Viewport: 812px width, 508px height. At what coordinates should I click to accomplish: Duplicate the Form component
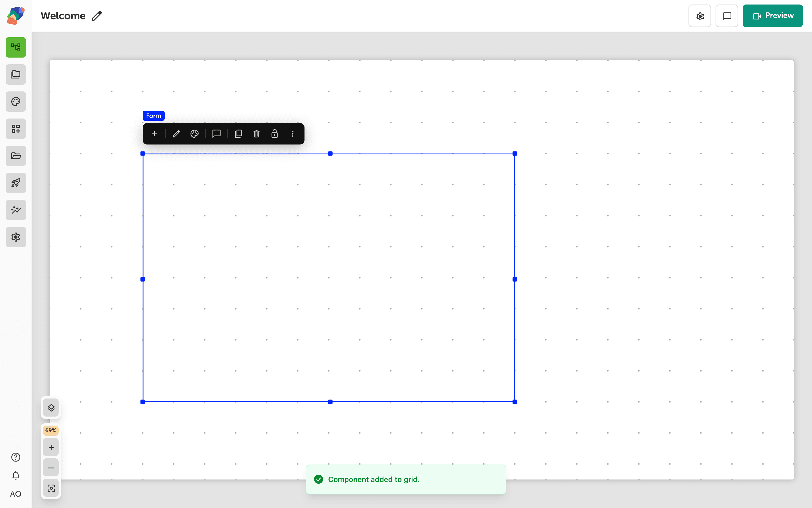(x=239, y=134)
